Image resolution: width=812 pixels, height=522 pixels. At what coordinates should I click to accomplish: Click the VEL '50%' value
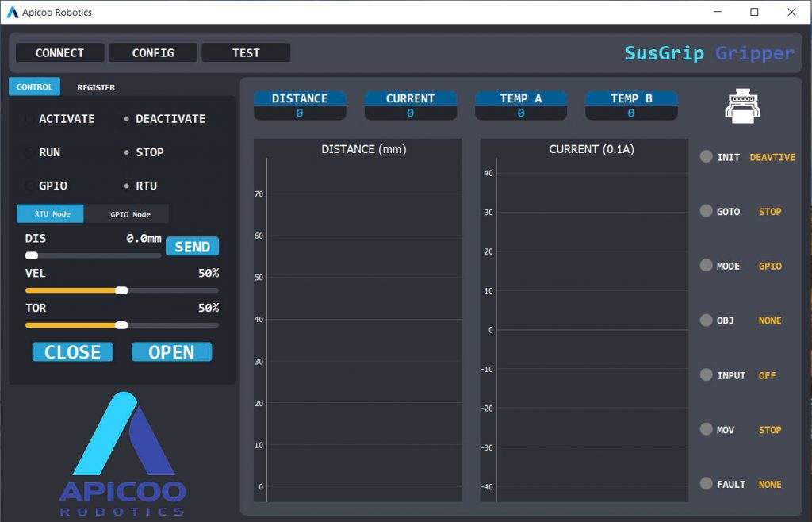click(209, 273)
